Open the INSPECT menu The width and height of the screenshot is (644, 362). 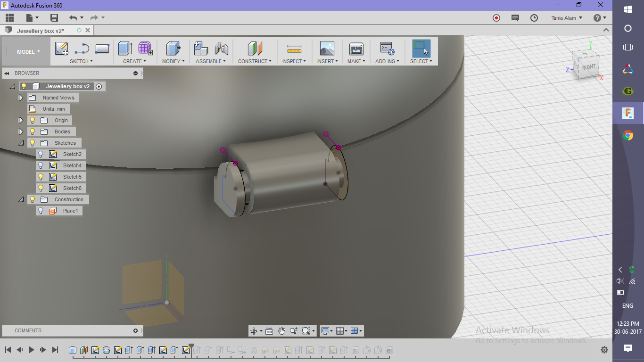(x=294, y=61)
